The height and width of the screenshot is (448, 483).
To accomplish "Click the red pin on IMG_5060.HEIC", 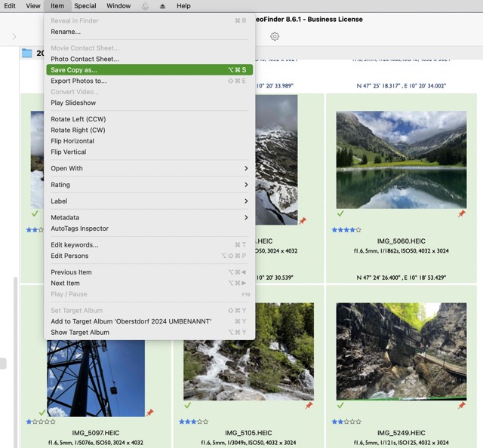I will [x=461, y=214].
